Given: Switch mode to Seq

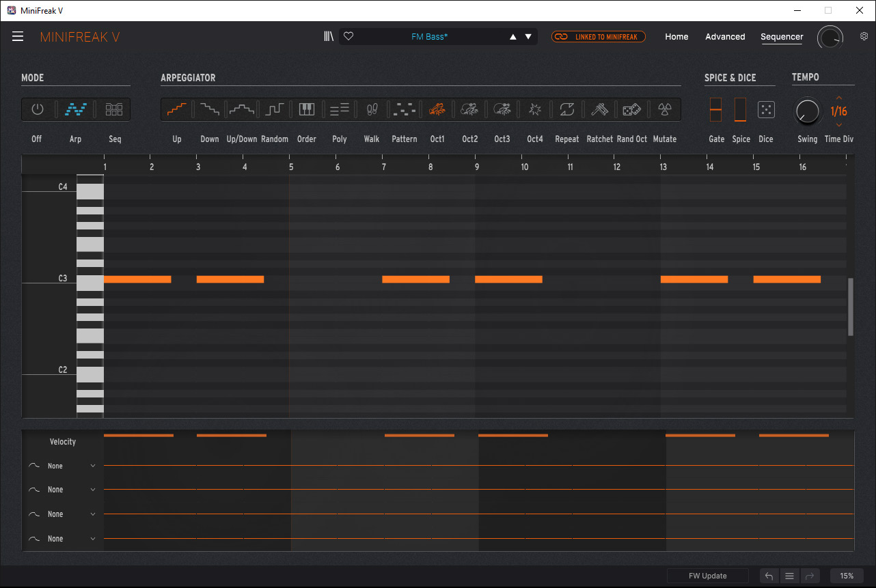Looking at the screenshot, I should (x=114, y=109).
